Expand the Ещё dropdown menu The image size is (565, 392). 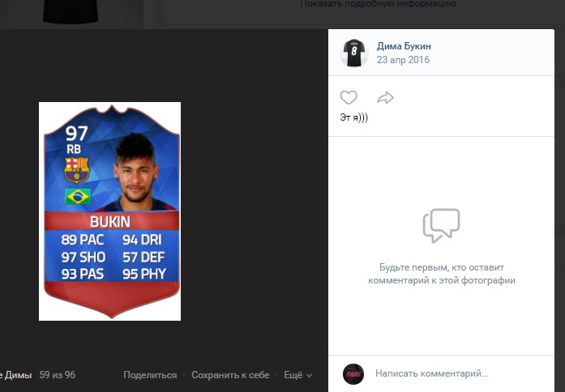tap(297, 375)
